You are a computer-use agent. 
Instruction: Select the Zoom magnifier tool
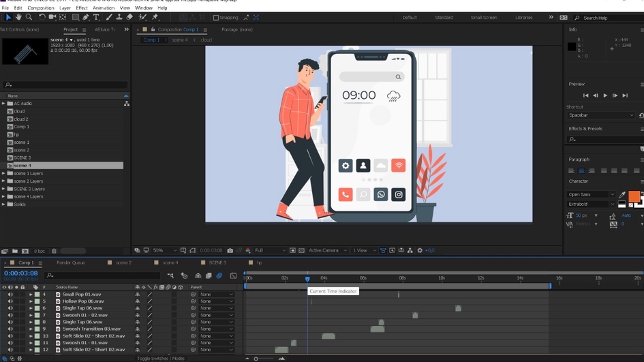coord(29,17)
